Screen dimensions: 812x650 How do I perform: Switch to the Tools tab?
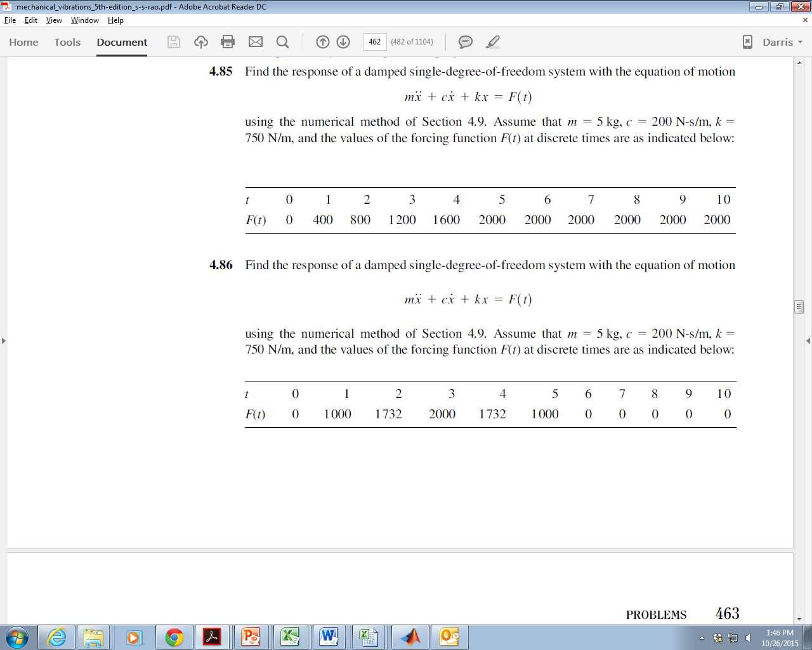[x=67, y=42]
